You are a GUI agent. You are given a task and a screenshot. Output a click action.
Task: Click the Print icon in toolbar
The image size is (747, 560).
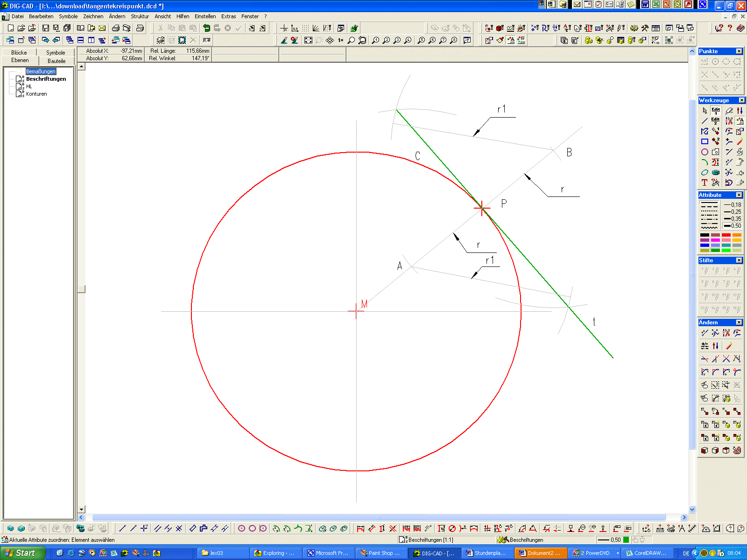pos(116,28)
